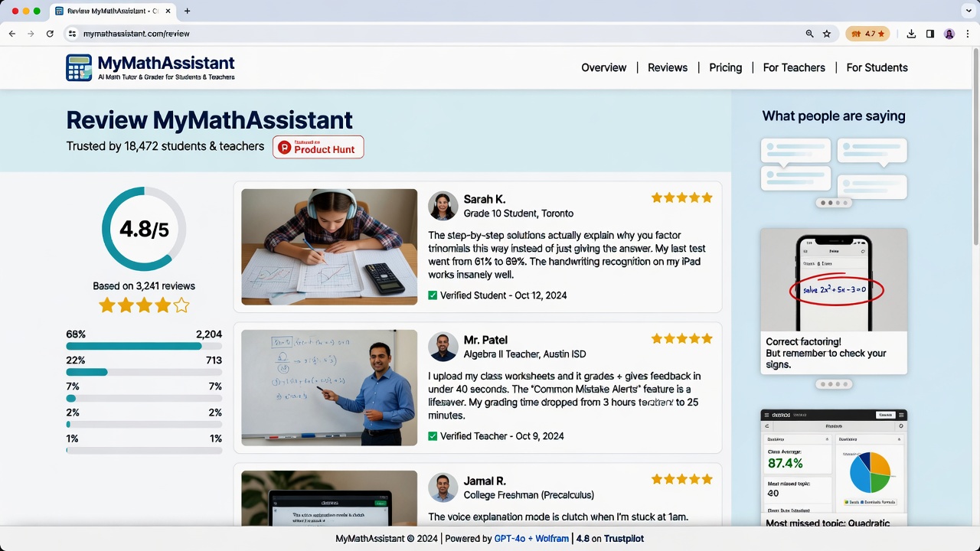Click the MyMathAssistant brand name
The height and width of the screenshot is (551, 980).
pos(166,63)
